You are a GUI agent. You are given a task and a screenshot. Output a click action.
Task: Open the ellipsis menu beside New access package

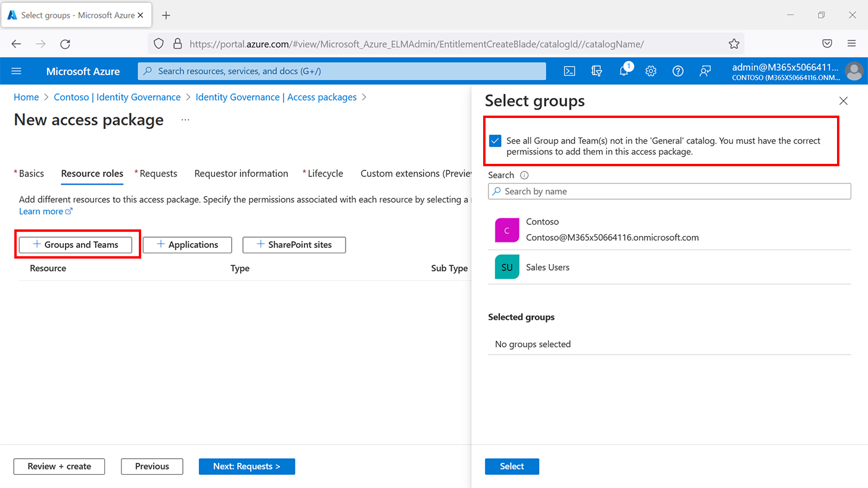click(x=185, y=120)
